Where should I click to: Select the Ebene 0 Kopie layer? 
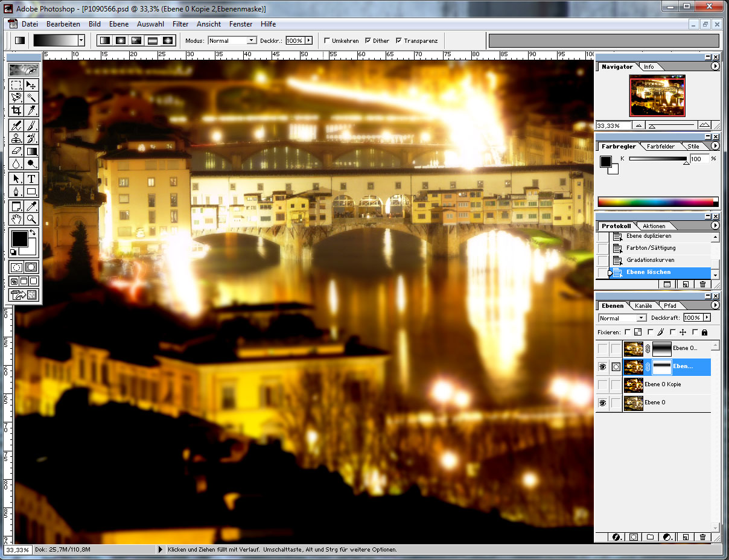[662, 384]
